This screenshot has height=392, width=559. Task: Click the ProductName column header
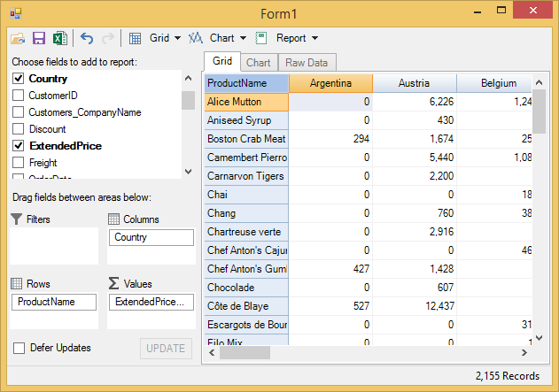pos(246,83)
